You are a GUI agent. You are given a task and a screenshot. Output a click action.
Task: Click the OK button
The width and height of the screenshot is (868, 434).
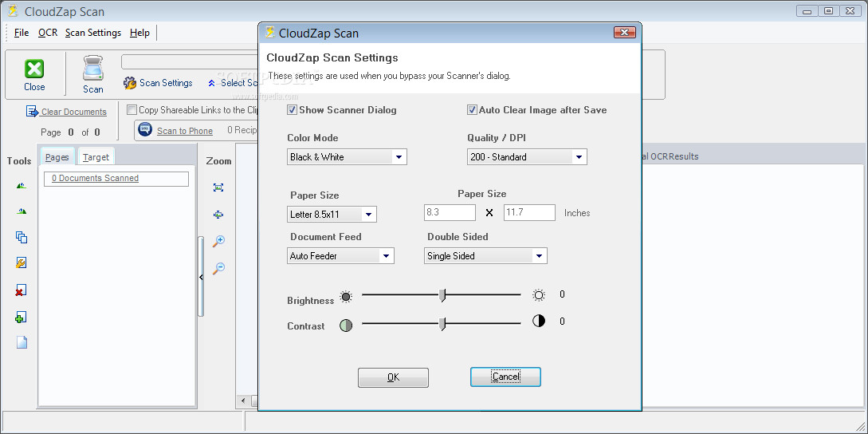point(393,377)
